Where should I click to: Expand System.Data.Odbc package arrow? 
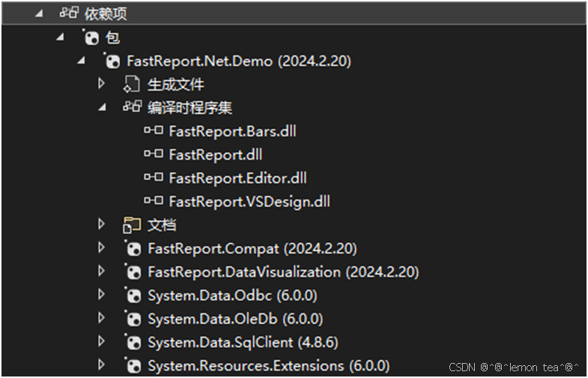click(x=101, y=295)
